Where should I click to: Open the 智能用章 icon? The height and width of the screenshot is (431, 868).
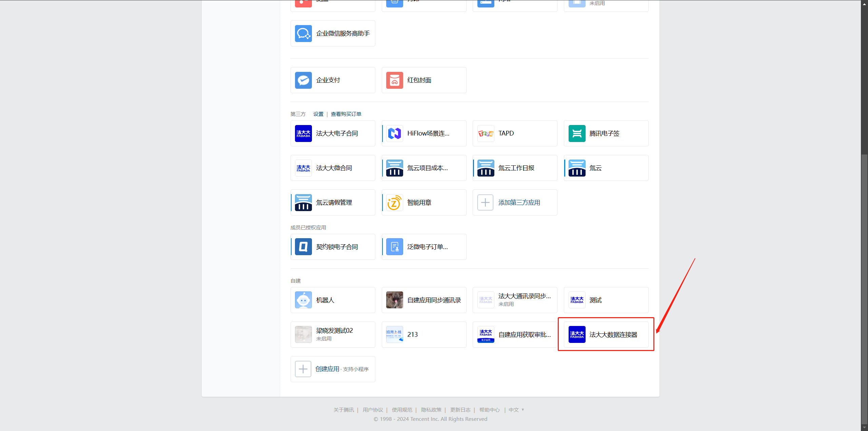(394, 203)
